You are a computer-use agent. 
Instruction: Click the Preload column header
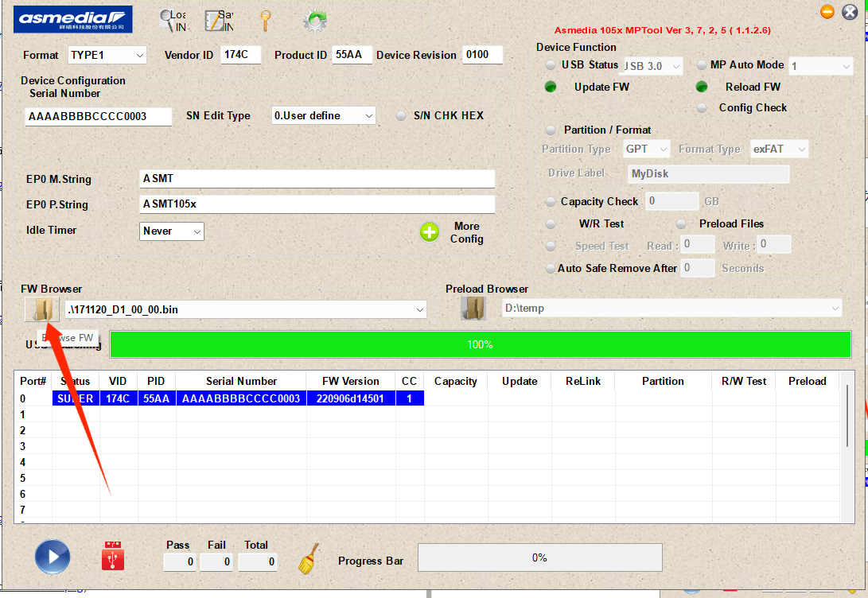pos(807,381)
